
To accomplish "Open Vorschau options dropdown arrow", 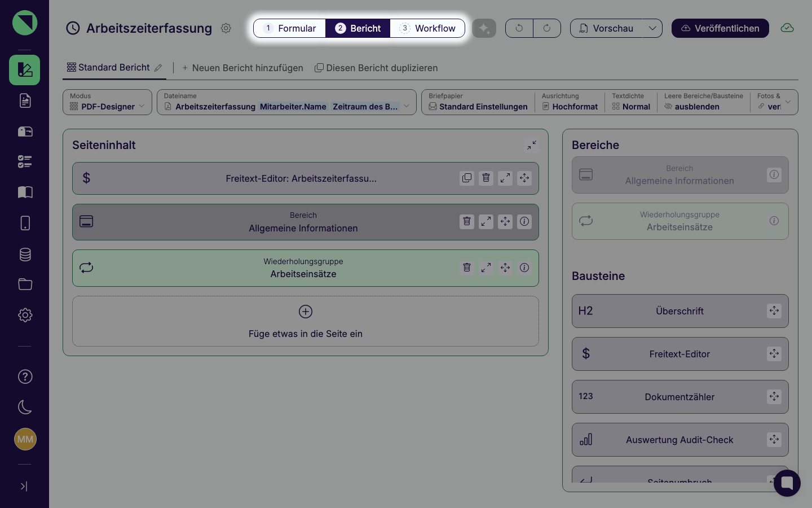I will coord(652,28).
